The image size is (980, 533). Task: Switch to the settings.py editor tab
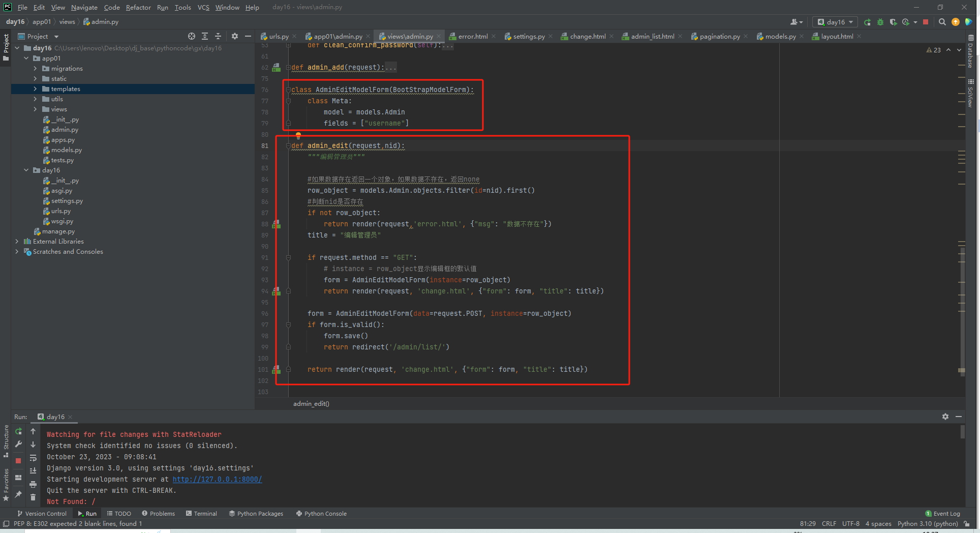pos(528,37)
